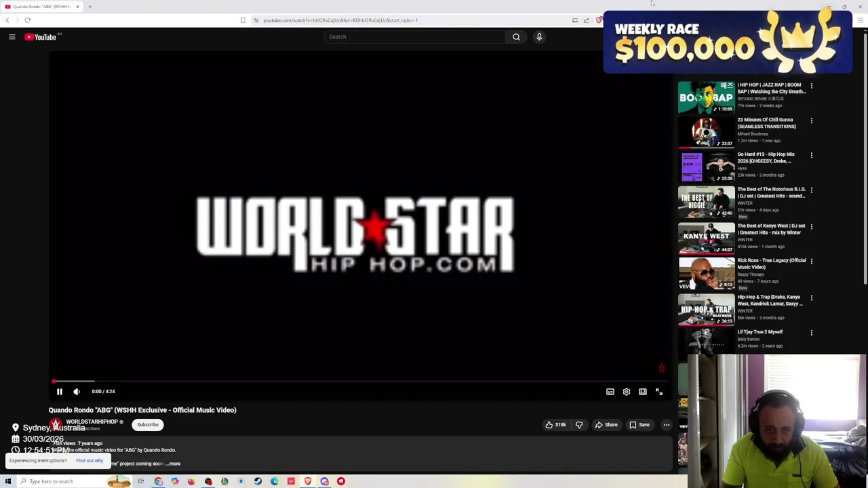Open options menu for Notorious B.I.G. video
Image resolution: width=868 pixels, height=488 pixels.
(811, 190)
